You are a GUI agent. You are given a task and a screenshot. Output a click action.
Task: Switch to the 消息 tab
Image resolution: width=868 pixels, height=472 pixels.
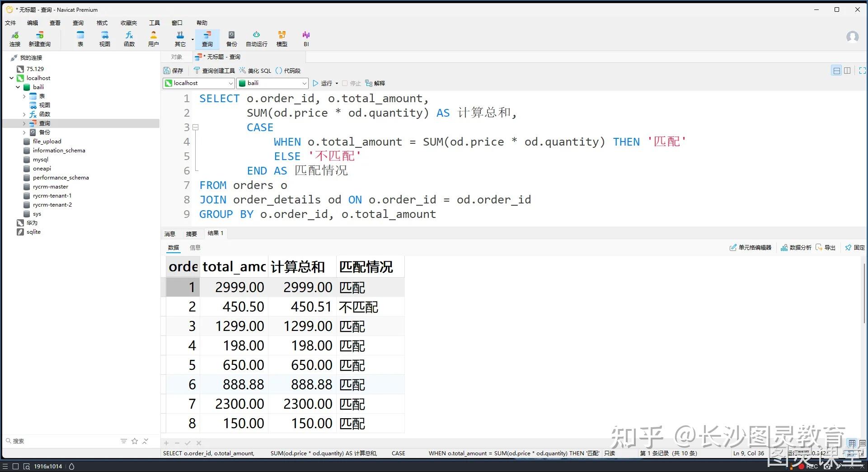pyautogui.click(x=169, y=233)
